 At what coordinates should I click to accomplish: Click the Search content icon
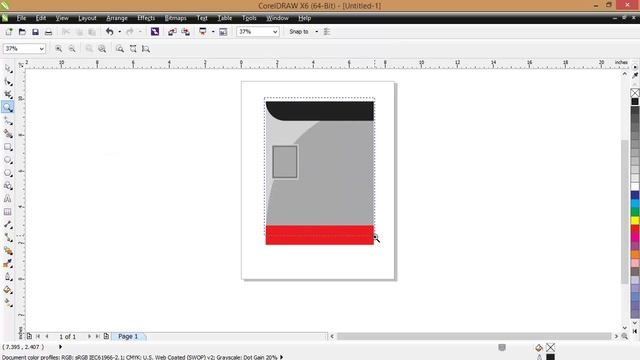tap(155, 31)
